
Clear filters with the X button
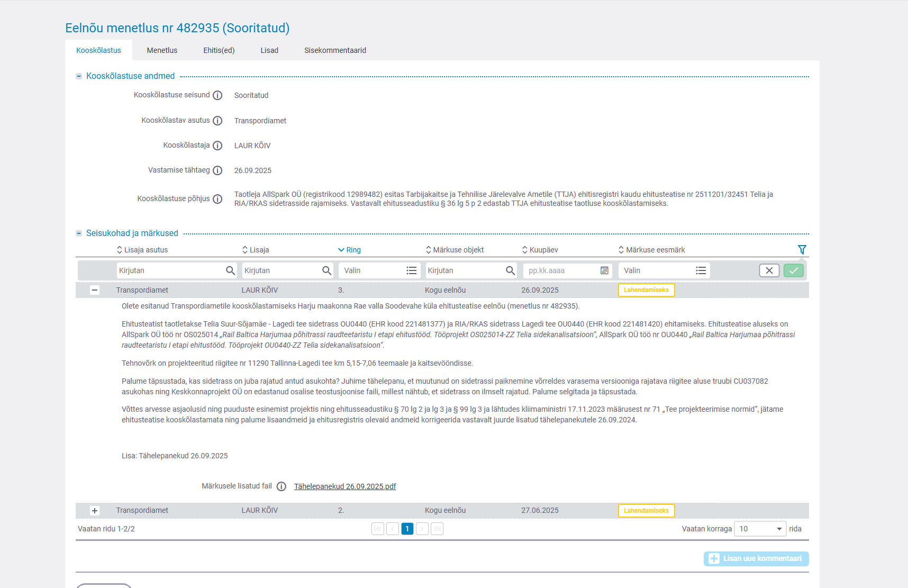click(769, 270)
